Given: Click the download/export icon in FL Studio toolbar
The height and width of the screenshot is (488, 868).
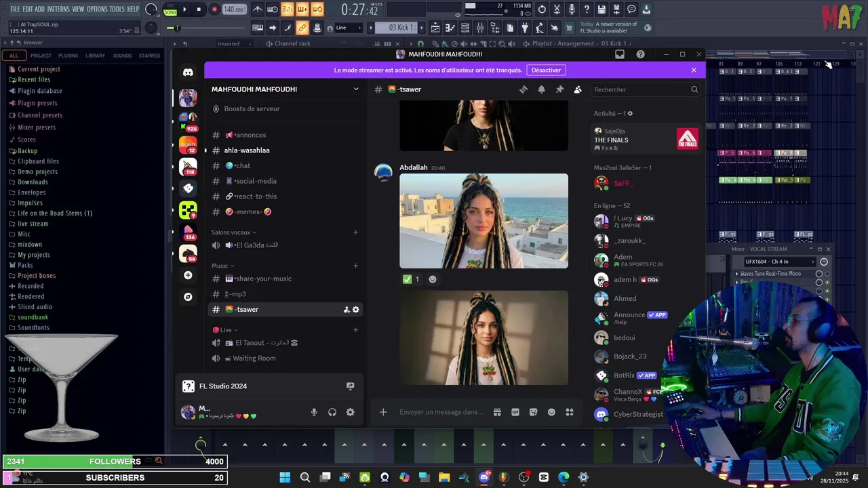Looking at the screenshot, I should 646,9.
